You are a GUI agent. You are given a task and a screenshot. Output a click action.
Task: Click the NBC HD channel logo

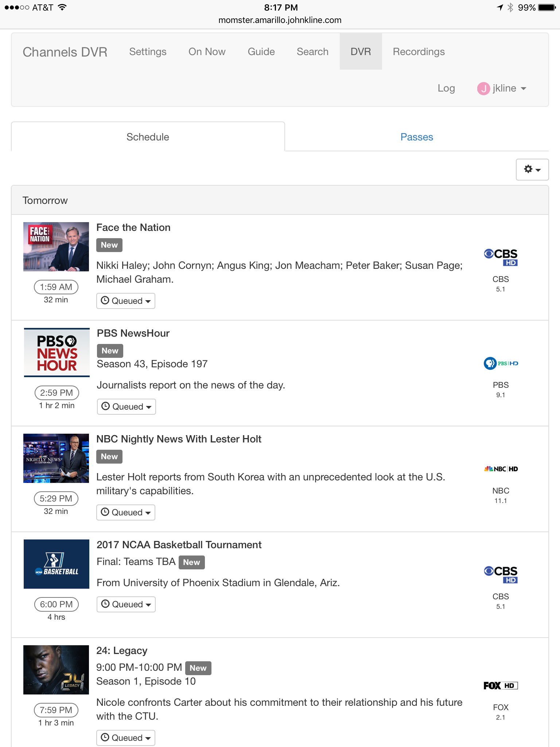click(501, 469)
